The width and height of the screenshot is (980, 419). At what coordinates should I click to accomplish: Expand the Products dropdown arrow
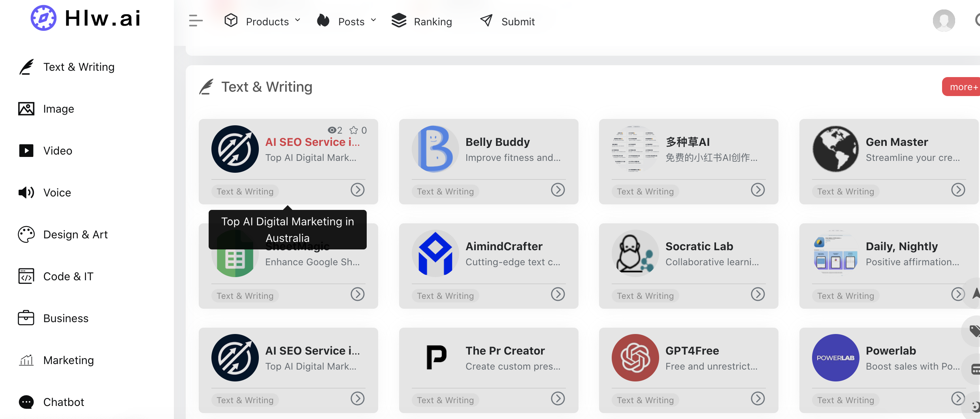[x=298, y=20]
